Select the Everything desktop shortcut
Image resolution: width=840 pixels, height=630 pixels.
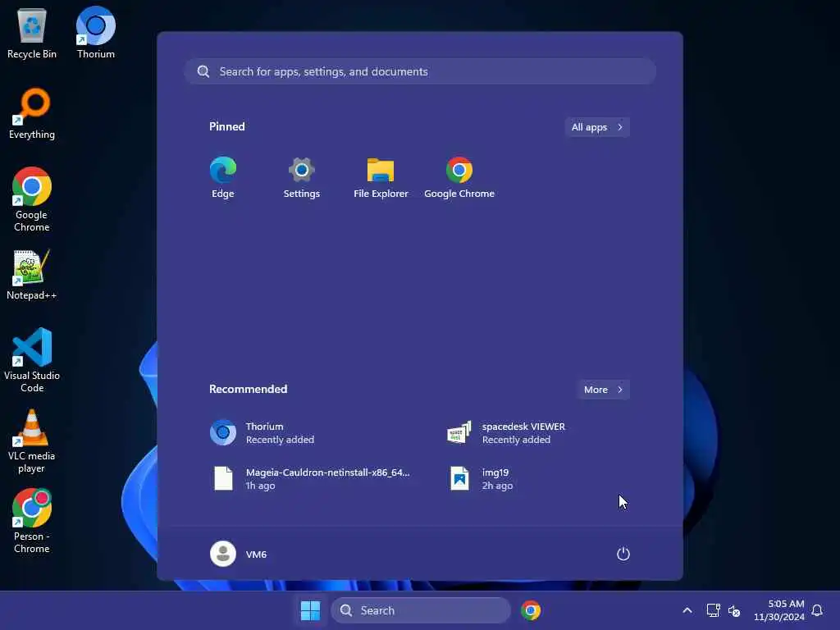[x=32, y=113]
